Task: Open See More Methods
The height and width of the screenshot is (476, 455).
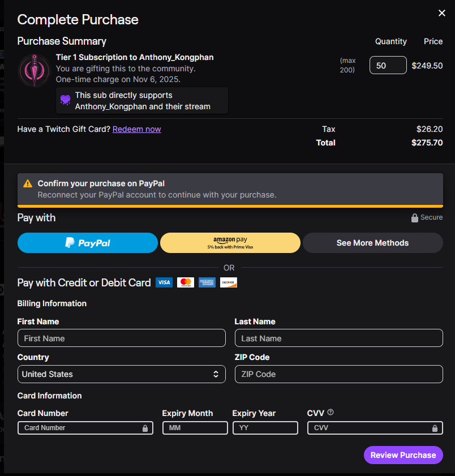Action: click(373, 243)
